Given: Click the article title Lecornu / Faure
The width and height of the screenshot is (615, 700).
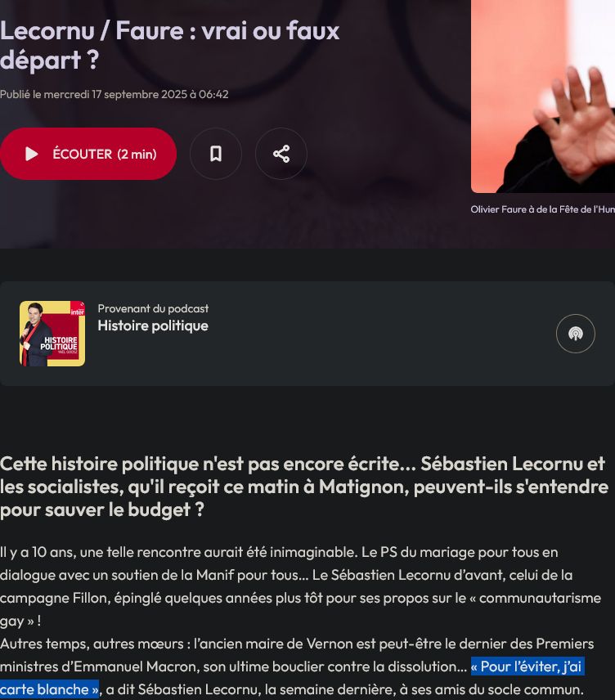Looking at the screenshot, I should [170, 45].
